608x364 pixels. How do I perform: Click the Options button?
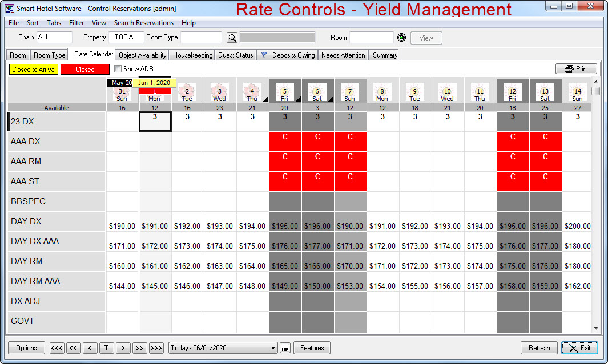pyautogui.click(x=26, y=347)
